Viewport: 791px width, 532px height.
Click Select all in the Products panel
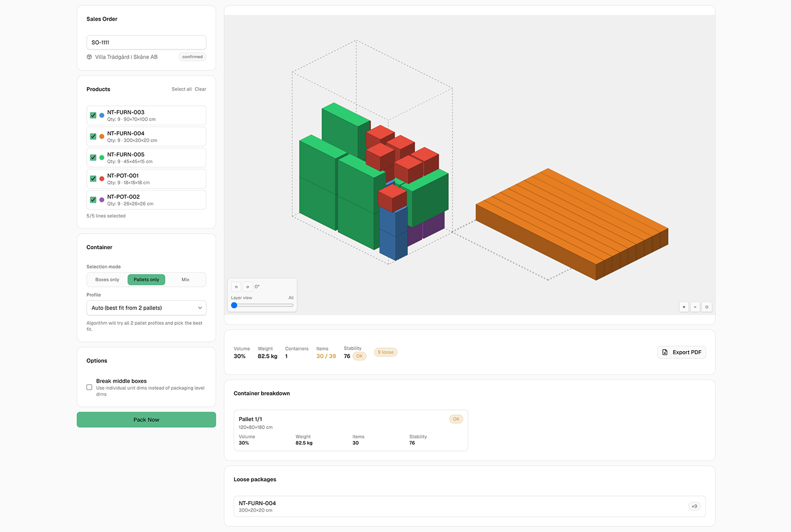coord(182,89)
